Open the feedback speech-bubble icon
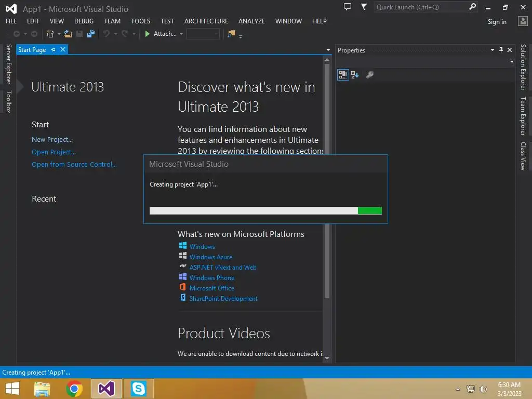The width and height of the screenshot is (532, 399). point(348,7)
